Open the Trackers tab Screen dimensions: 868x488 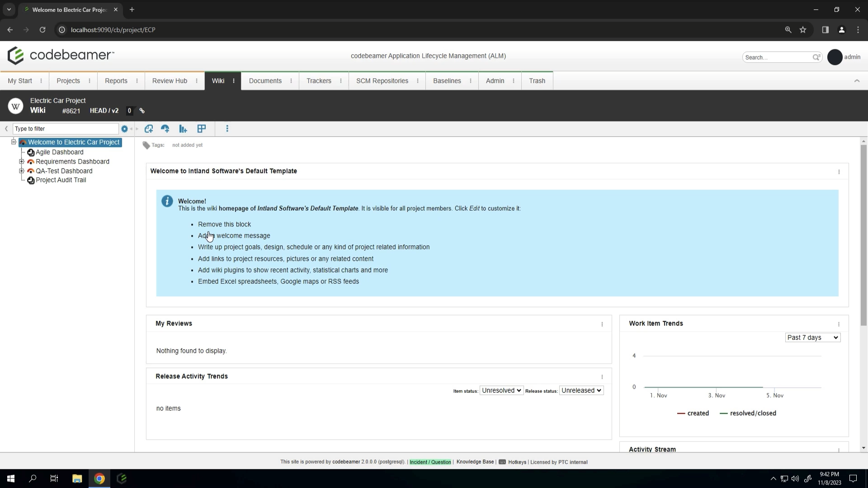(x=319, y=81)
